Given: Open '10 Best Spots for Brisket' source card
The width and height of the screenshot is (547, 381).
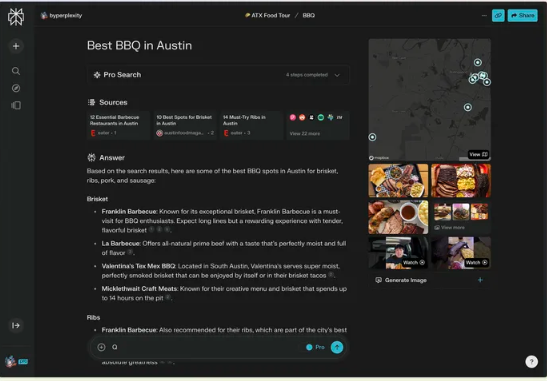Looking at the screenshot, I should pyautogui.click(x=185, y=125).
